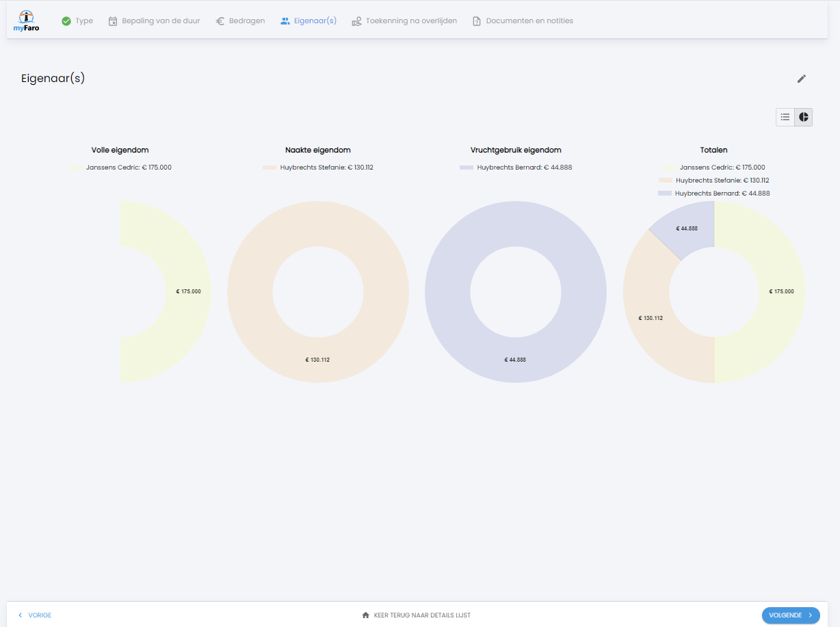Toggle Huybrechts Stefanie legend in Totalen
This screenshot has width=840, height=627.
714,181
